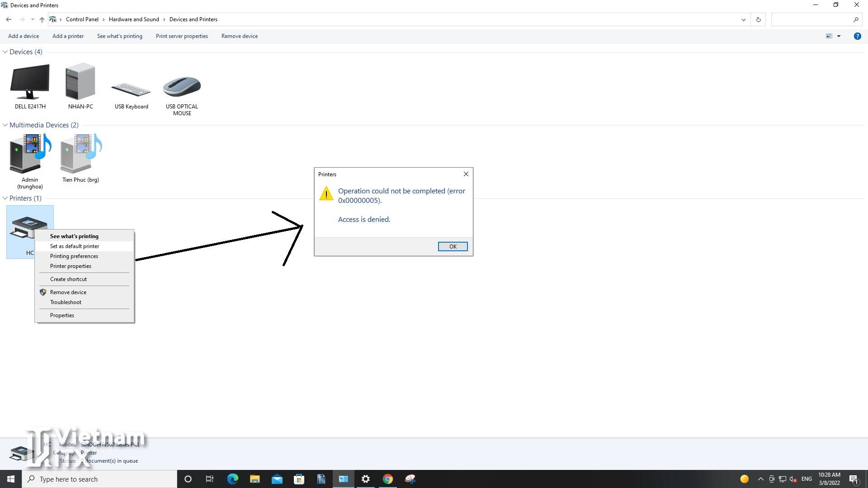Open the change view dropdown arrow
Image resolution: width=868 pixels, height=488 pixels.
pyautogui.click(x=839, y=36)
